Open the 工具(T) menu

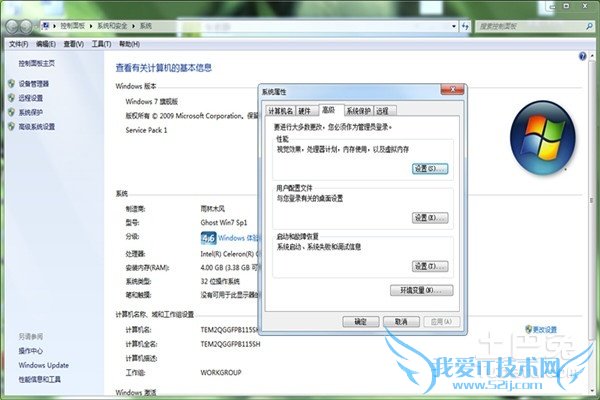pos(101,44)
